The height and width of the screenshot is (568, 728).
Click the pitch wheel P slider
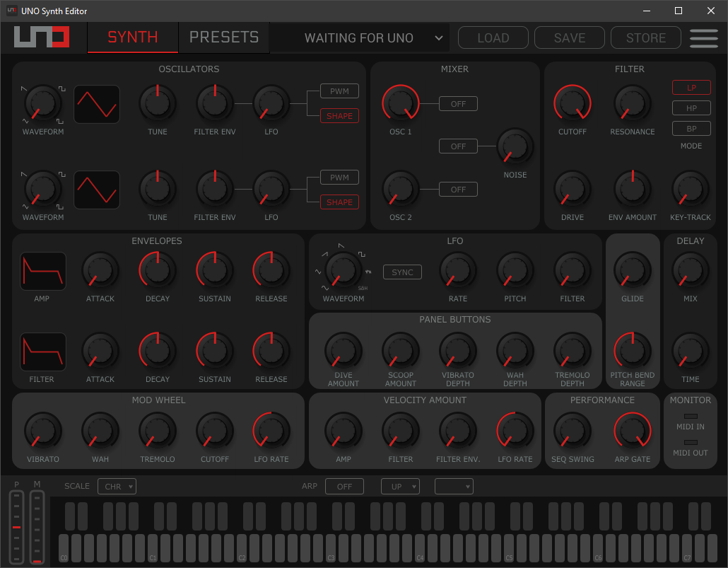point(16,528)
